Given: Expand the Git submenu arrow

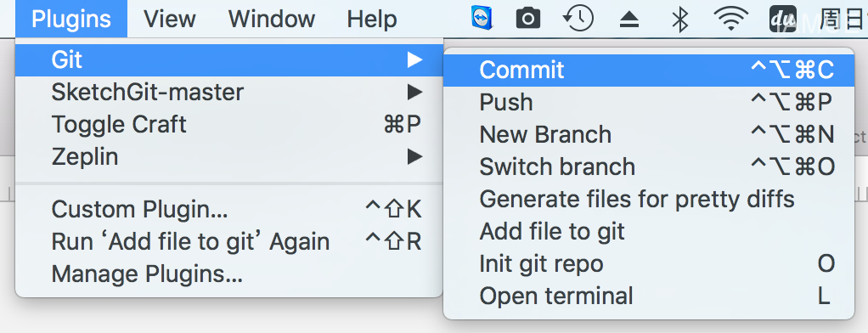Looking at the screenshot, I should point(414,59).
